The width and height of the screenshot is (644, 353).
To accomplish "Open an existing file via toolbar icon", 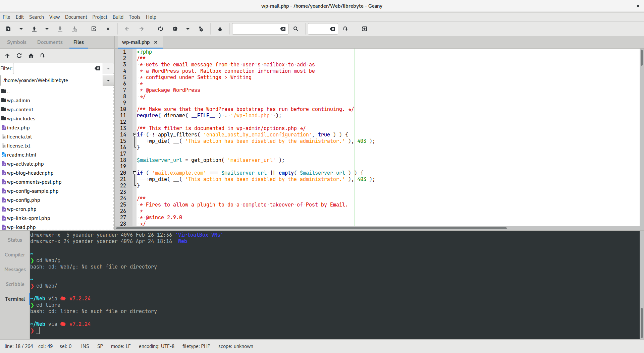I will pyautogui.click(x=34, y=29).
